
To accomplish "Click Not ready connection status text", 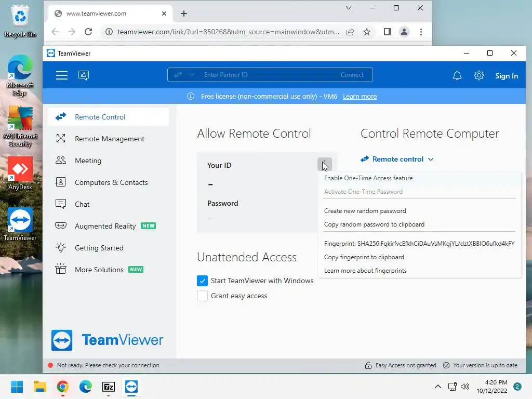I will click(108, 365).
